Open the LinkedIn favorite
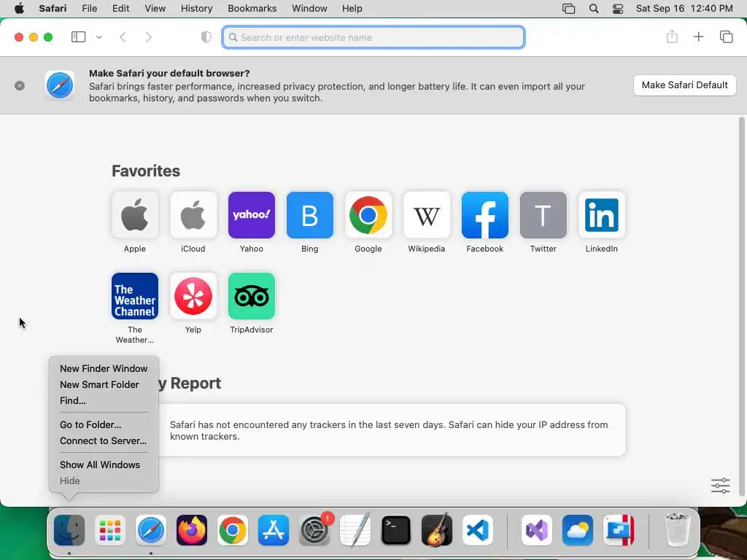This screenshot has height=560, width=747. click(x=602, y=215)
